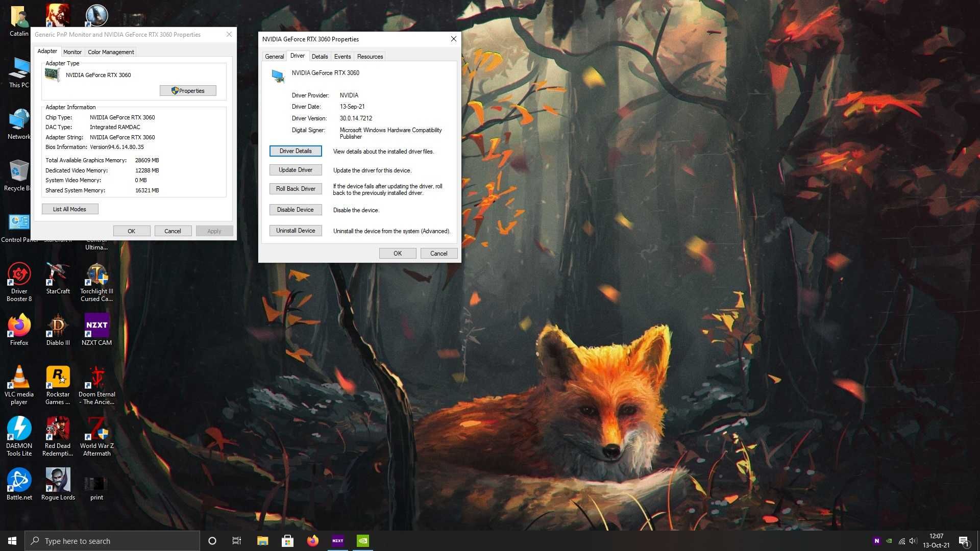The height and width of the screenshot is (551, 980).
Task: Click OK in Generic PnP Monitor dialog
Action: point(132,231)
